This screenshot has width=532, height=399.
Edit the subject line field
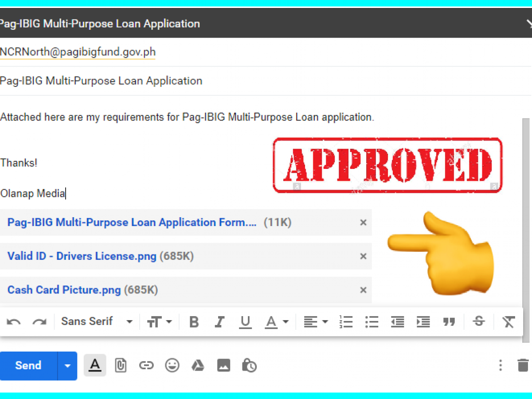click(265, 81)
